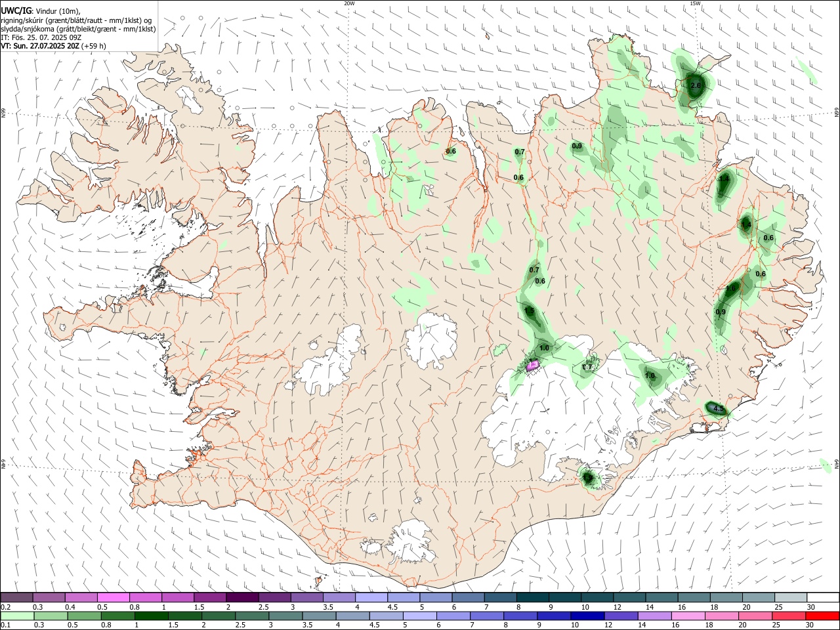Click the bright magenta 0.5 snow legend swatch
Screen dimensions: 840x630
pos(114,598)
